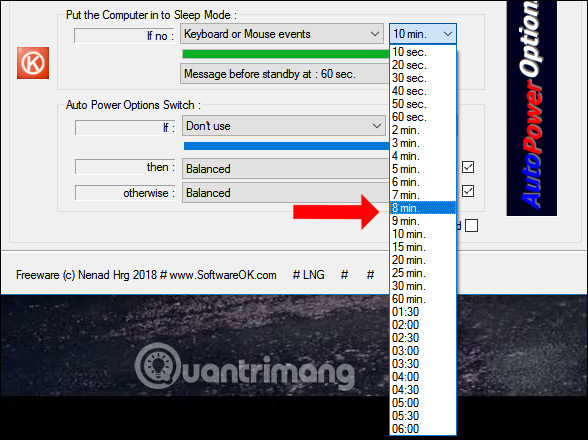Choose 15 min. in the list
Screen dimensions: 588x440
pos(423,247)
